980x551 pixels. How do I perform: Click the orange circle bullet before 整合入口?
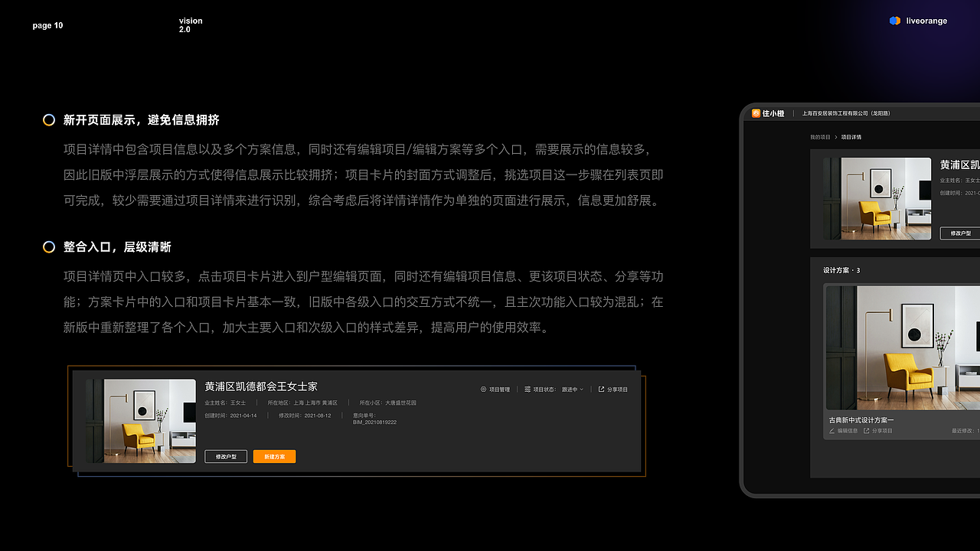49,247
